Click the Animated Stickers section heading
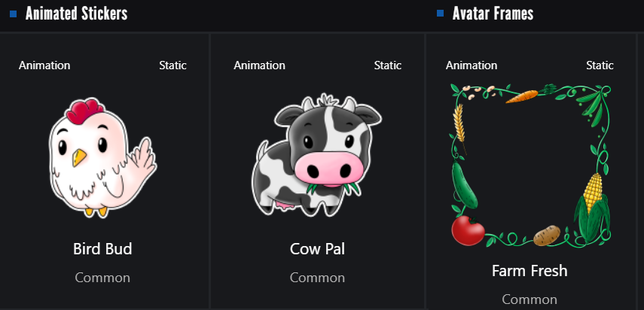The width and height of the screenshot is (644, 310). 76,14
